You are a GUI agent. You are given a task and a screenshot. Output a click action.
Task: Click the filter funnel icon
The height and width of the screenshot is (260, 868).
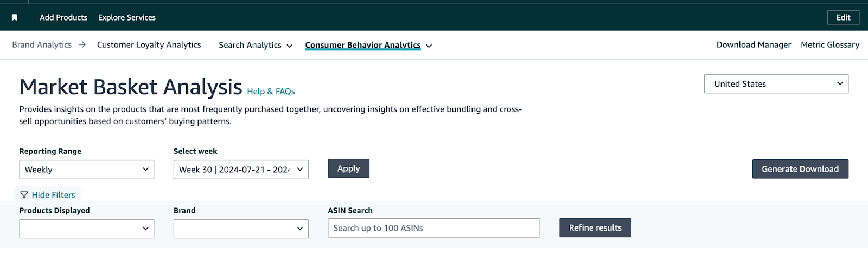(x=24, y=195)
